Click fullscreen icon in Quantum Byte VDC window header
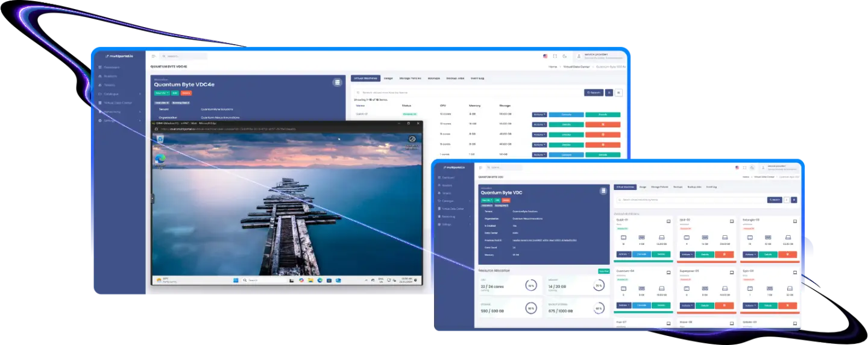Viewport: 868px width, 345px height. (745, 167)
